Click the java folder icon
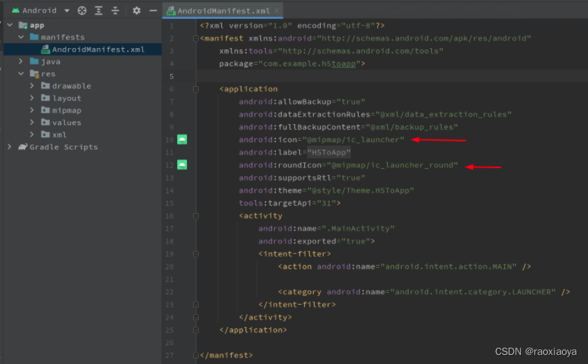Viewport: 588px width, 364px height. pos(34,61)
